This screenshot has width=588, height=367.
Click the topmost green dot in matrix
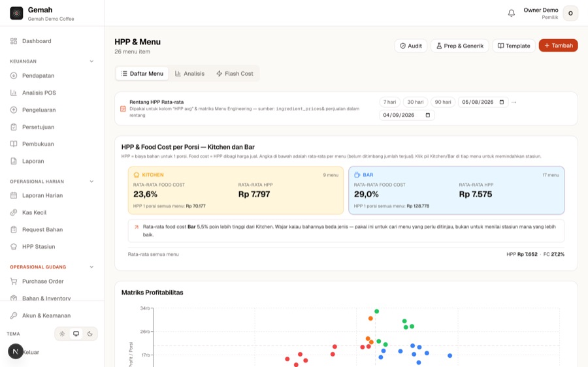pyautogui.click(x=376, y=311)
